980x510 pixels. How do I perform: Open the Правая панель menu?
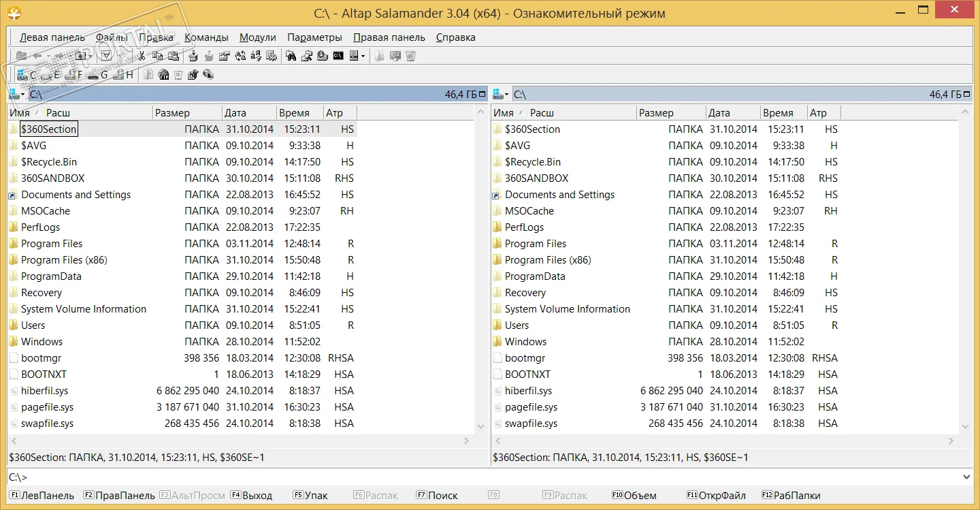[389, 37]
